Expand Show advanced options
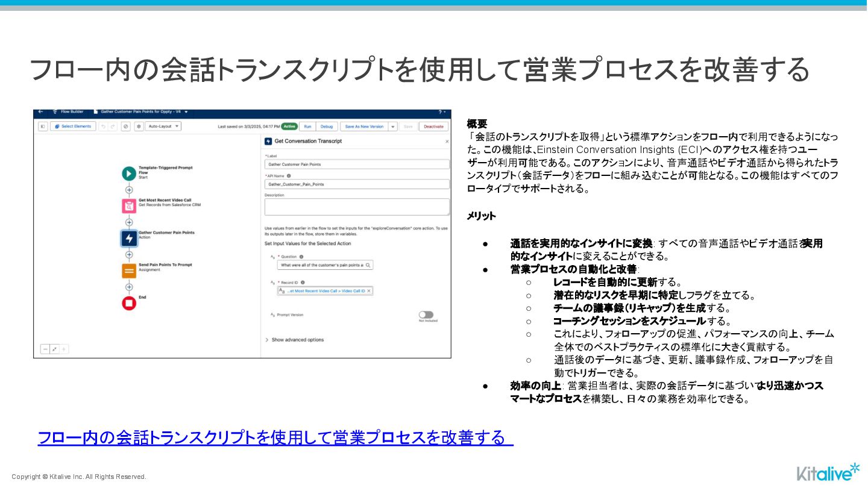The image size is (868, 488). point(294,340)
